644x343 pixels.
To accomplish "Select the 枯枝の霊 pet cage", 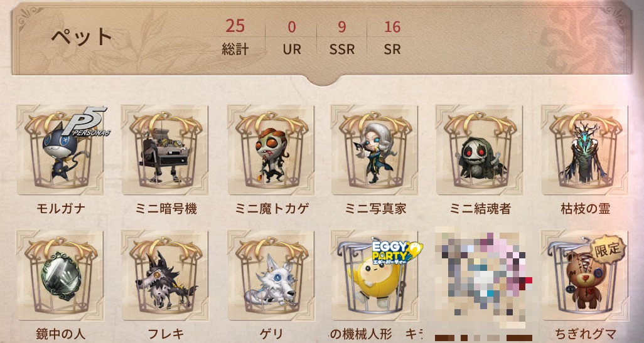I will (584, 150).
